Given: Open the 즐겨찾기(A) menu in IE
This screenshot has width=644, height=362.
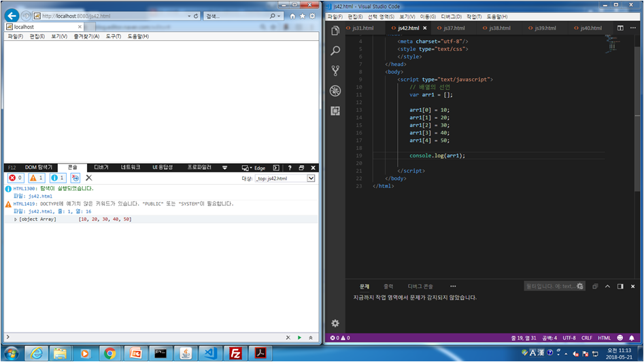Looking at the screenshot, I should 86,36.
